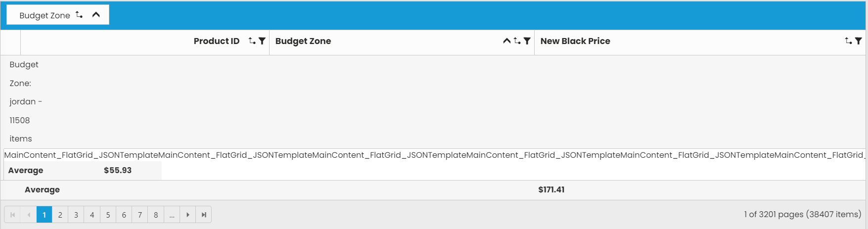Click Budget Zone column header sort icon

pyautogui.click(x=517, y=41)
